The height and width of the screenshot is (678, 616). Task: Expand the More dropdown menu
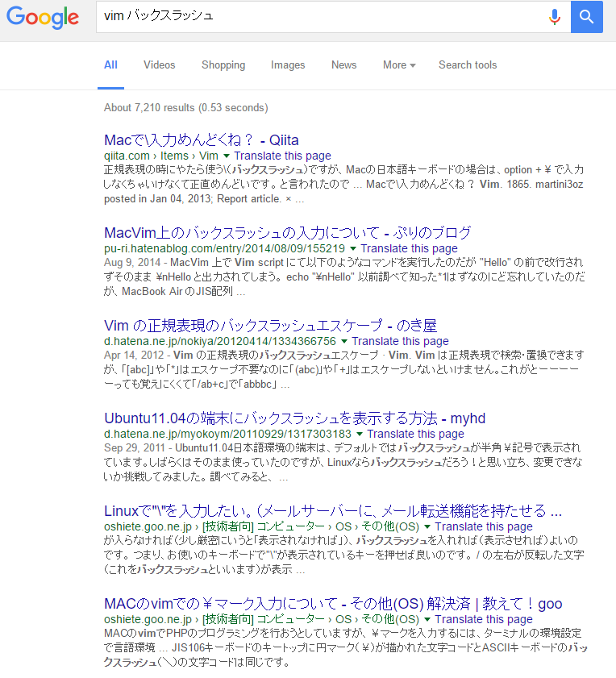point(399,64)
